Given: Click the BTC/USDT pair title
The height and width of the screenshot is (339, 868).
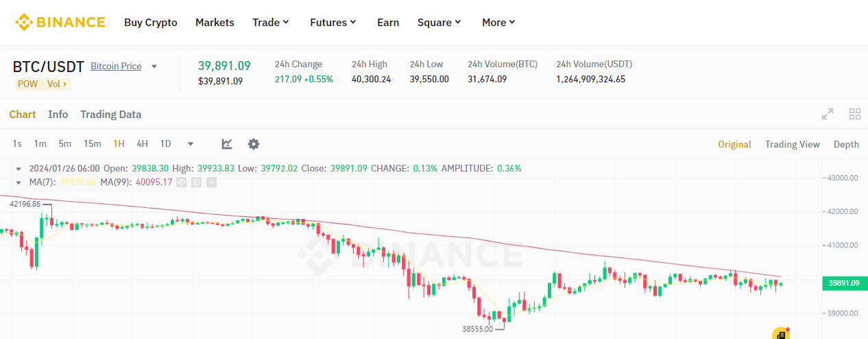Looking at the screenshot, I should 48,67.
